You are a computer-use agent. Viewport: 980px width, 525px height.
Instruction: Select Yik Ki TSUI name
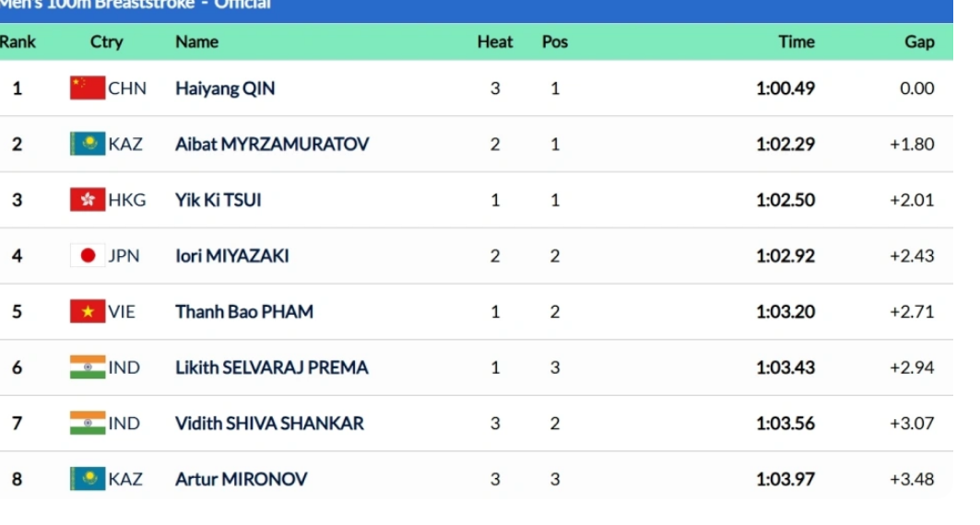(218, 200)
